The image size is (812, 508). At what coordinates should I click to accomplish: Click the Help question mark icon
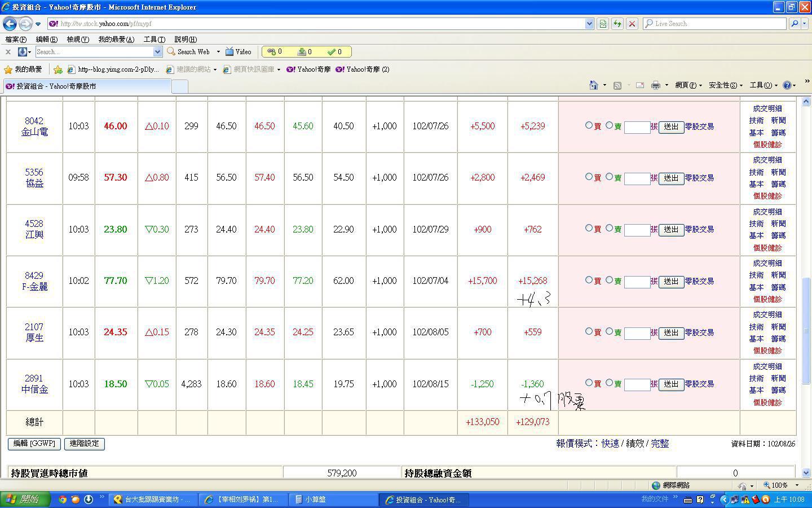[787, 85]
